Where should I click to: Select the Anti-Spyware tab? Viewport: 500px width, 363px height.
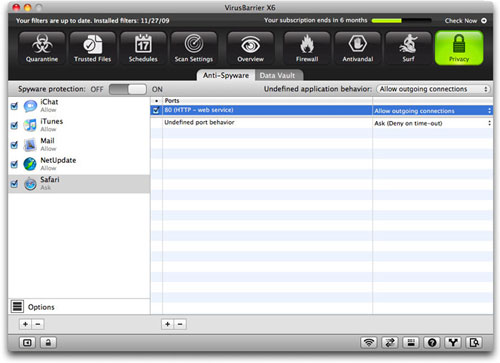pyautogui.click(x=226, y=75)
